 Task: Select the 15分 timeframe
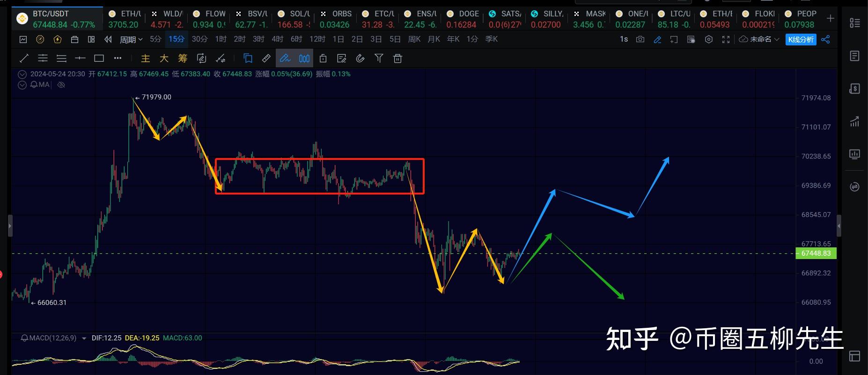pyautogui.click(x=176, y=39)
